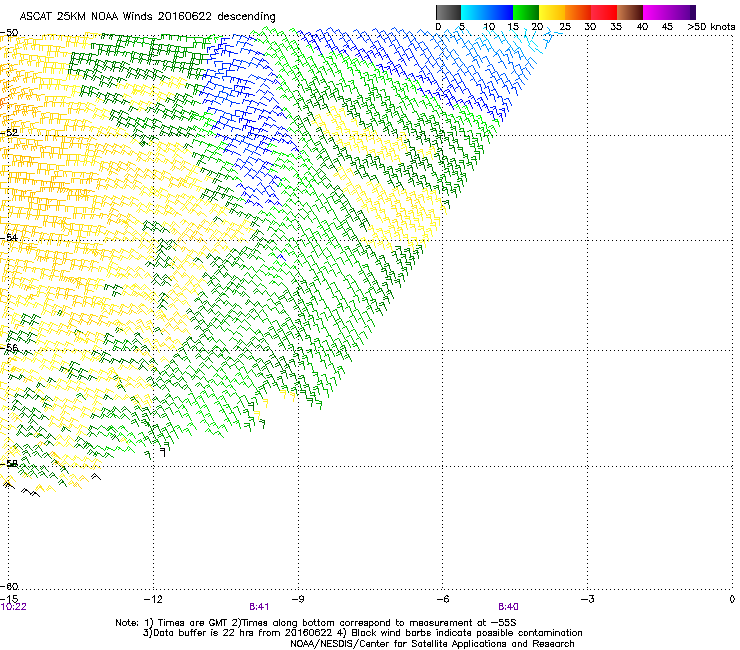Click the "40" label under the color scale
740x650 pixels.
pos(642,27)
